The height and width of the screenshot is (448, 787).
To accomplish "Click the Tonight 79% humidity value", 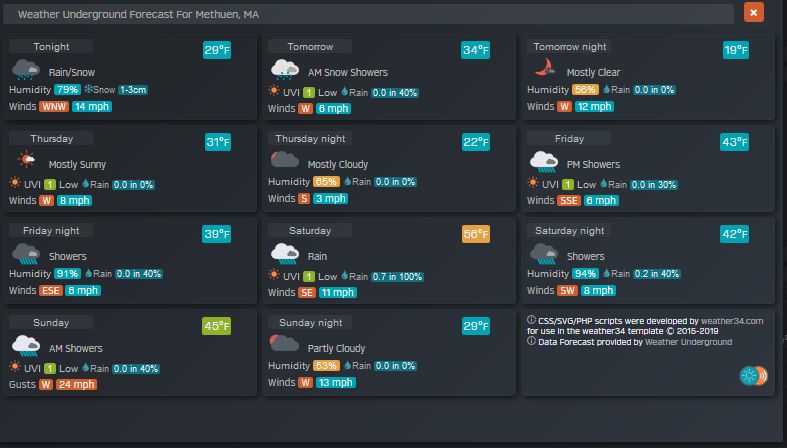I will [67, 90].
